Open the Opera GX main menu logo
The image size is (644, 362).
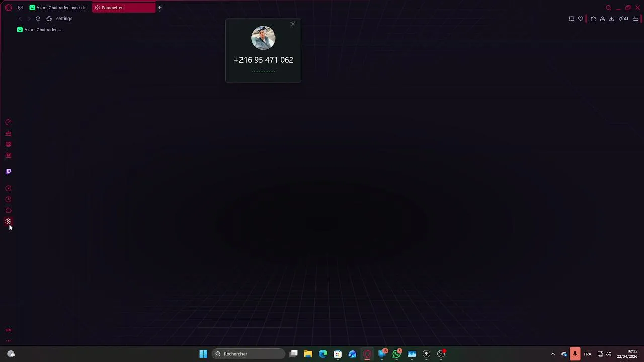pyautogui.click(x=8, y=8)
